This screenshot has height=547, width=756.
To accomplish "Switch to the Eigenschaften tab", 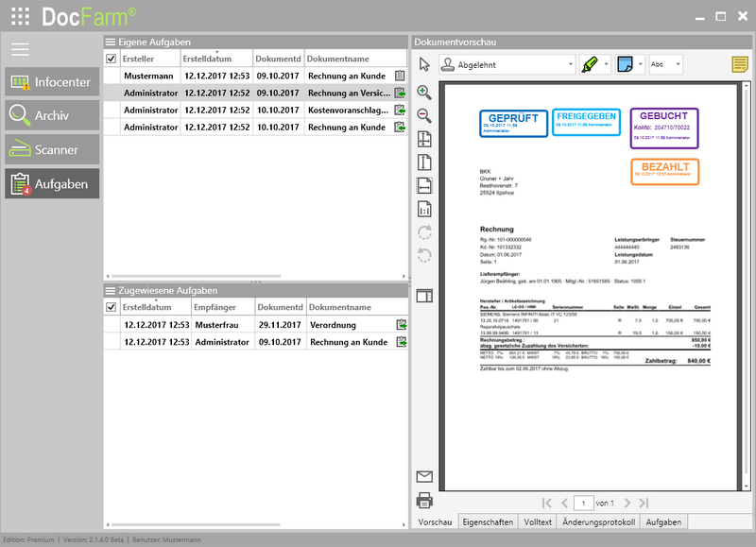I will [490, 521].
